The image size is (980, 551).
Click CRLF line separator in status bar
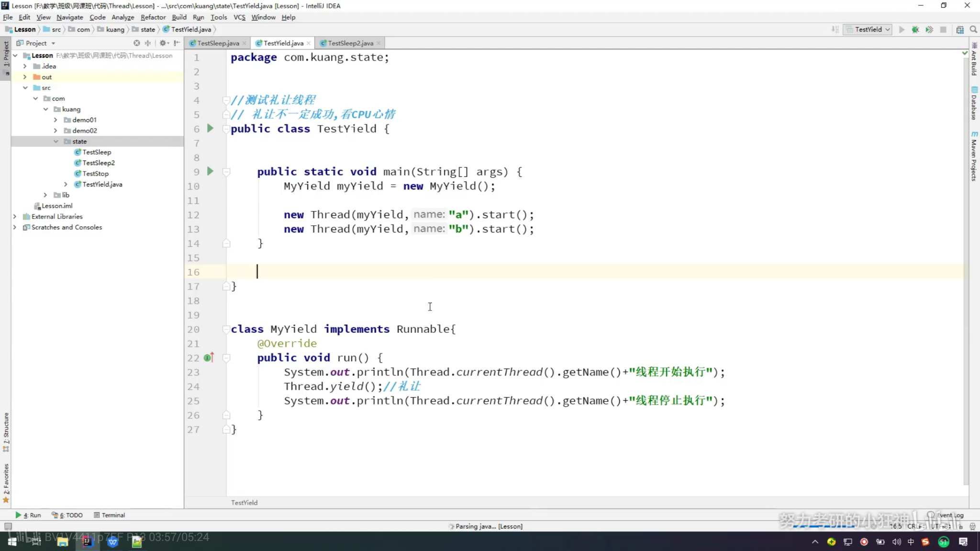click(915, 526)
